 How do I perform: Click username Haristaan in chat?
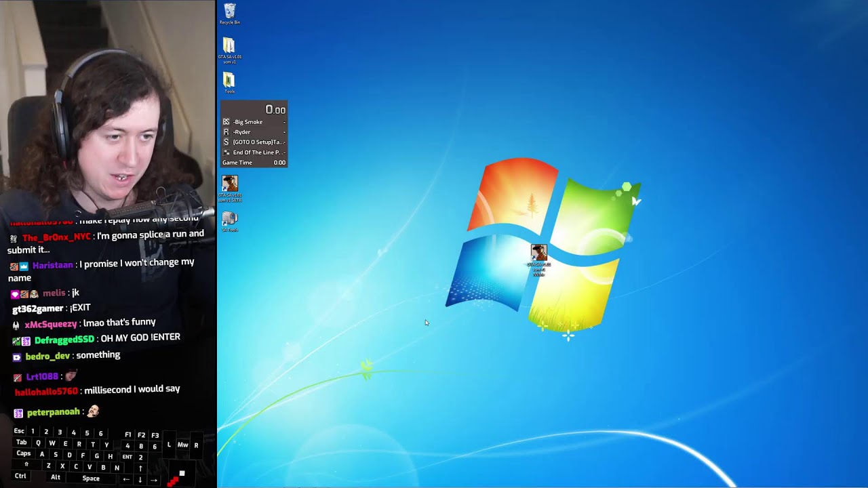(52, 265)
